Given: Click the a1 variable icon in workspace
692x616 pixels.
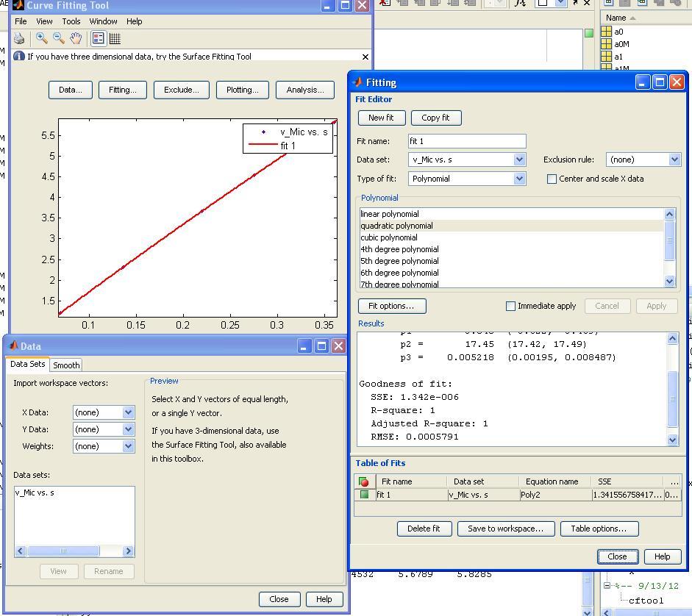Looking at the screenshot, I should (607, 56).
